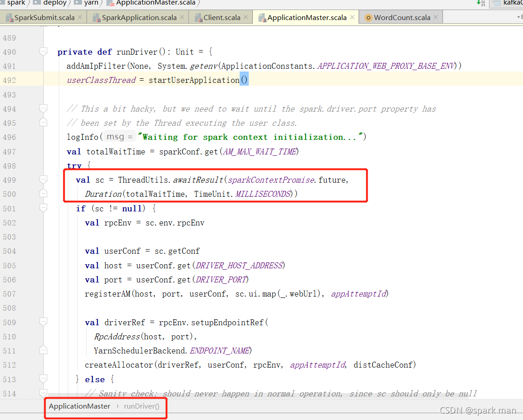Collapse the if block at line 501

point(43,208)
